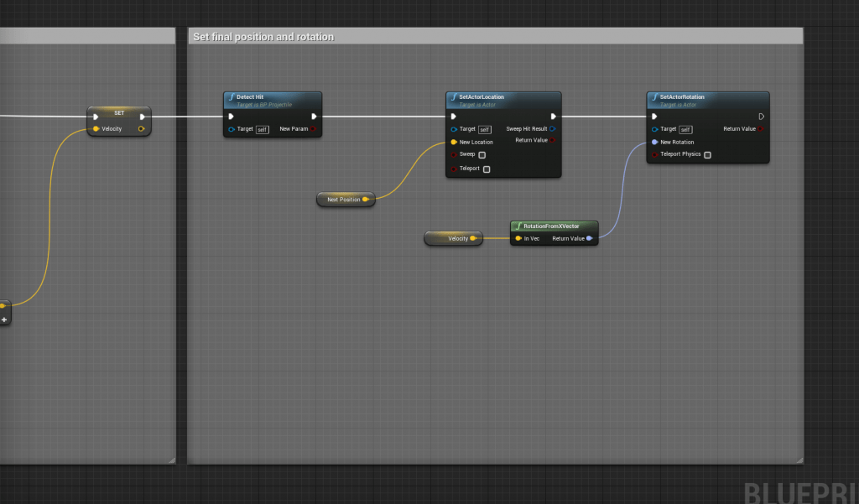Click the New Location vector pin
Image resolution: width=859 pixels, height=504 pixels.
pos(454,141)
